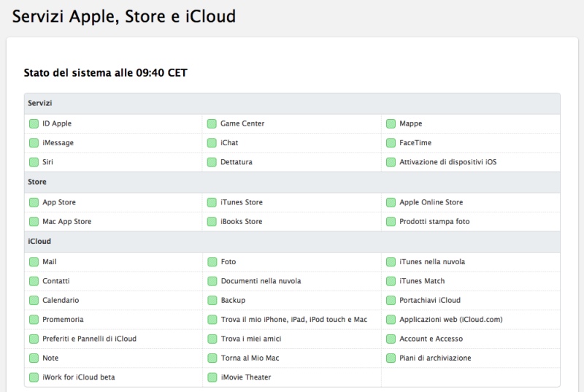Click the Store section header

point(293,182)
